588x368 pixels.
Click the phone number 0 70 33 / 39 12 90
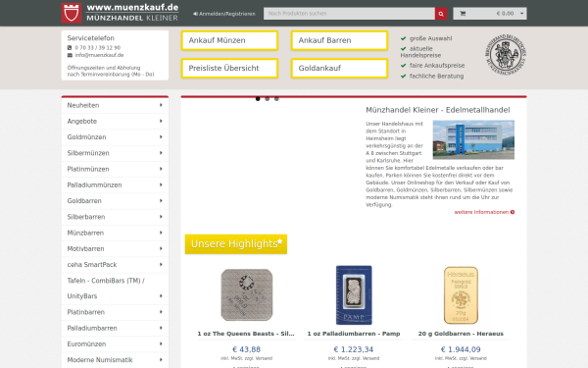click(x=98, y=48)
